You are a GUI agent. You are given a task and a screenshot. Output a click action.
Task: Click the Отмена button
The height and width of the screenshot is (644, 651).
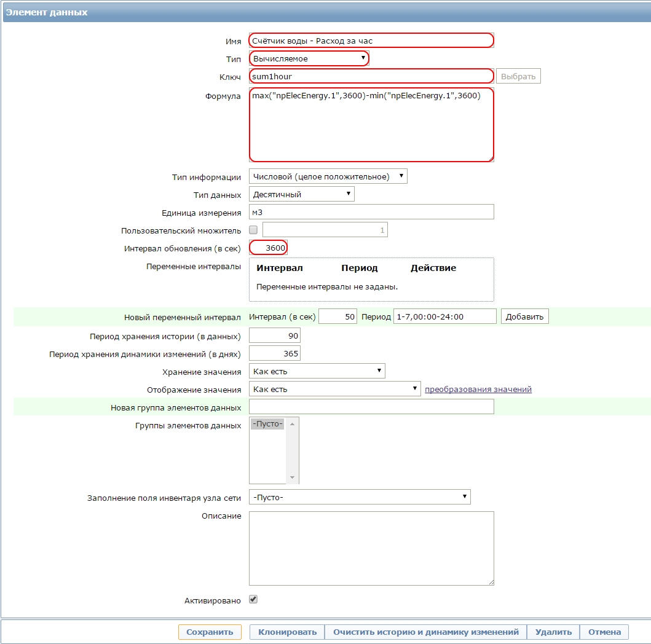click(604, 632)
